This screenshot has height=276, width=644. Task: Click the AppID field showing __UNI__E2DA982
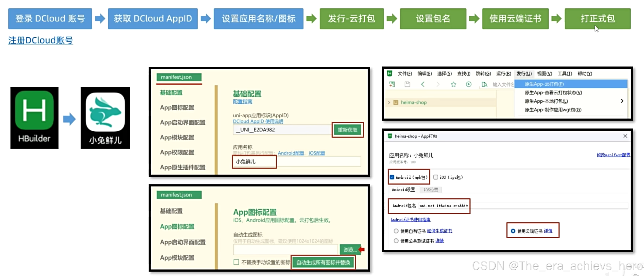(283, 130)
